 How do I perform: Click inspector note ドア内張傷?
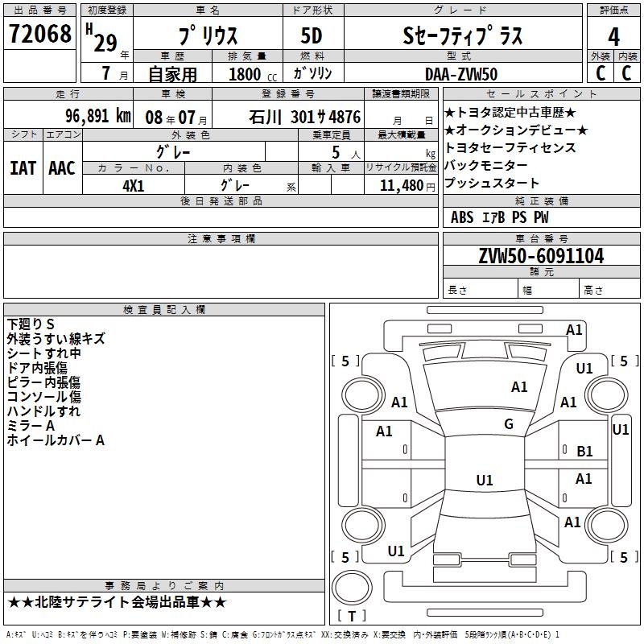pos(37,368)
